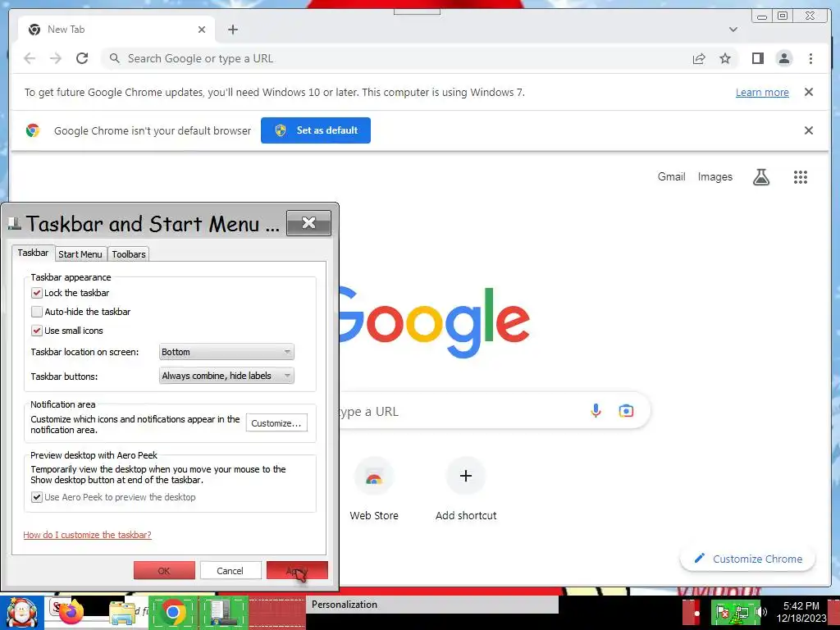Screen dimensions: 840x630
Task: Click the Customize... notification area button
Action: (x=276, y=422)
